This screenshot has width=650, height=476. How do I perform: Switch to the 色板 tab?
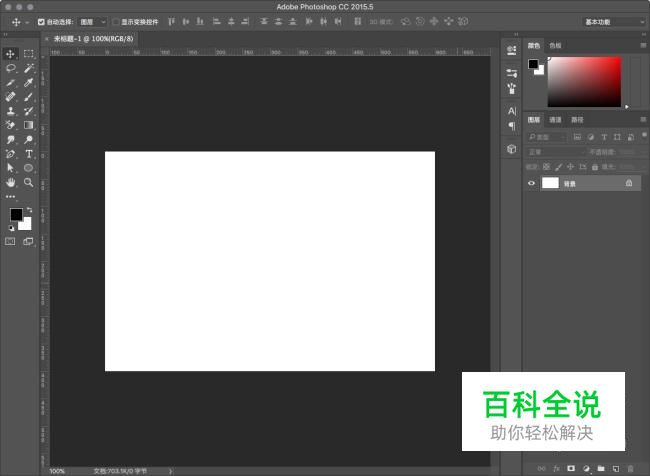(x=556, y=45)
